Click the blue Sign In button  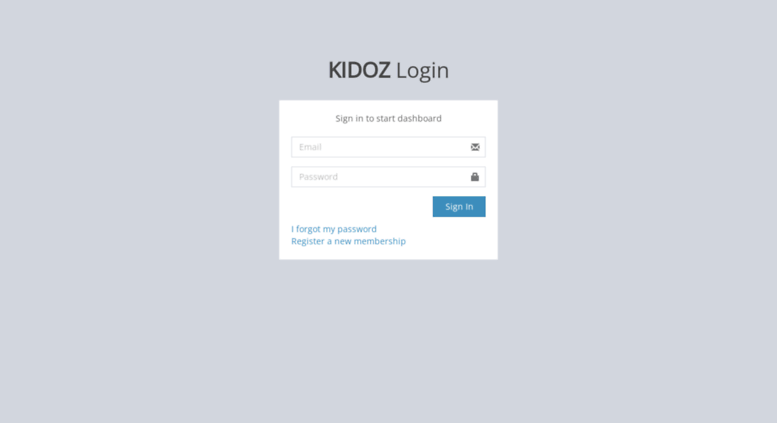click(459, 207)
